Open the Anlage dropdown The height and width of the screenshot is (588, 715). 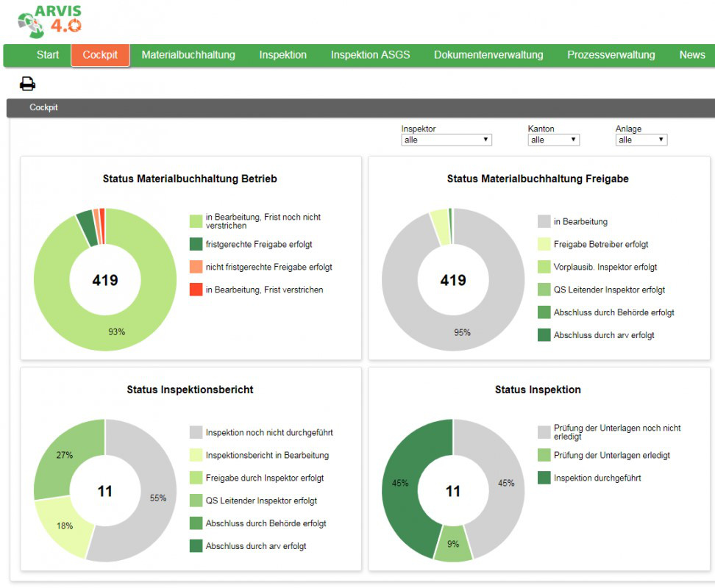click(641, 140)
